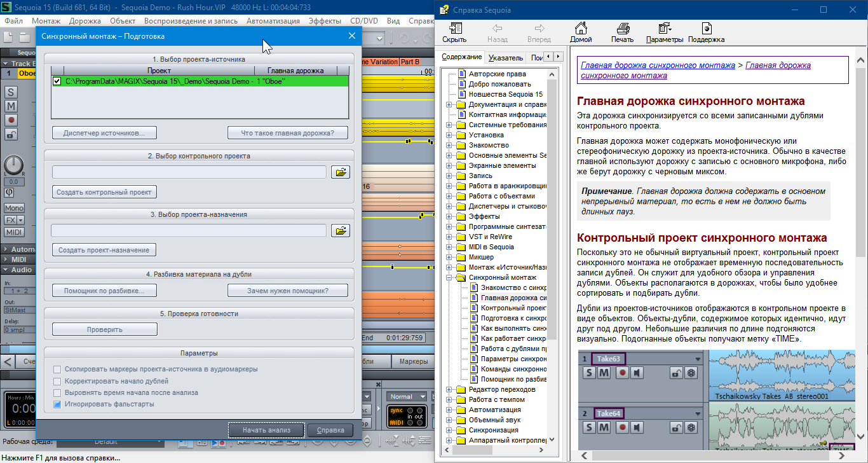
Task: Click the Справка button in the dialog
Action: (330, 430)
